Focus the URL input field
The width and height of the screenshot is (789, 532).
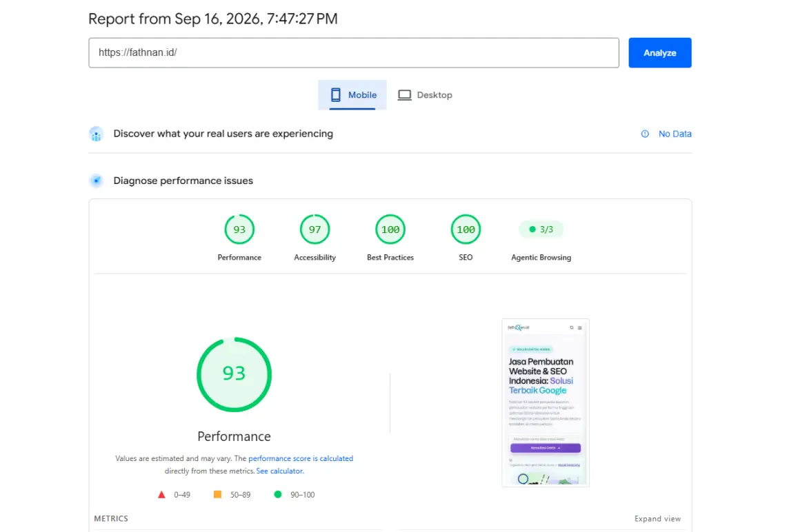(354, 53)
